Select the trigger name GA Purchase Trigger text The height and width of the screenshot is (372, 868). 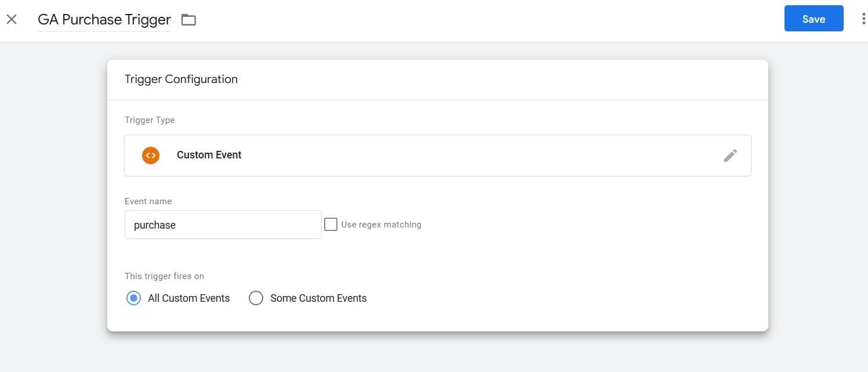pos(104,19)
